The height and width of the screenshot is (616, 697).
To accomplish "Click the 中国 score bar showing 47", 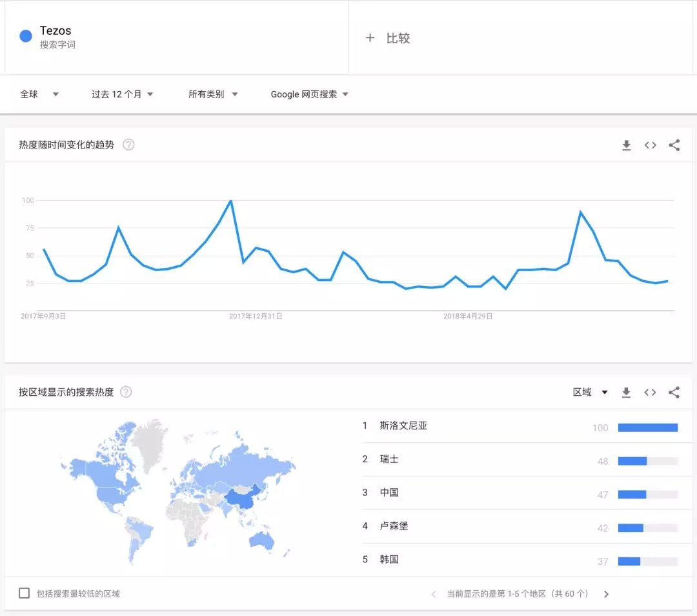I will point(648,495).
